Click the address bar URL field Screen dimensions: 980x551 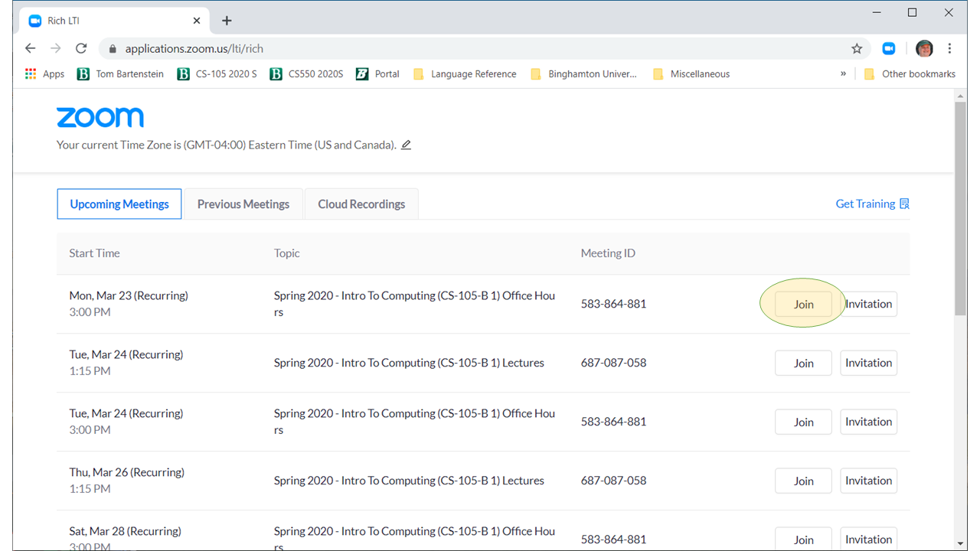tap(459, 48)
